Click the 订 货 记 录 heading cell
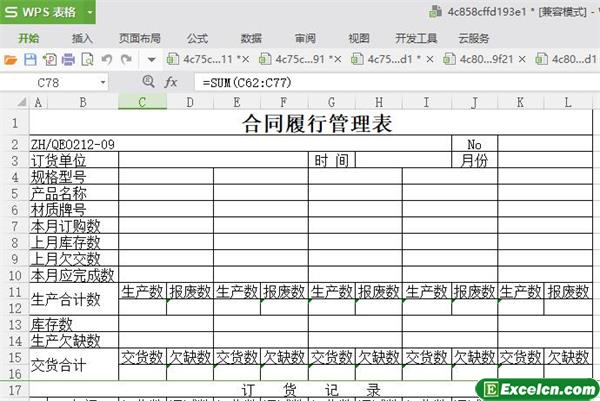Screen dimensions: 600x401 click(x=311, y=390)
